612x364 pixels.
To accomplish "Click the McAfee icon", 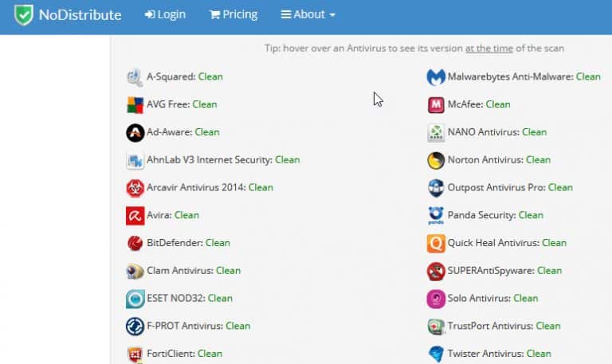I will pyautogui.click(x=436, y=104).
